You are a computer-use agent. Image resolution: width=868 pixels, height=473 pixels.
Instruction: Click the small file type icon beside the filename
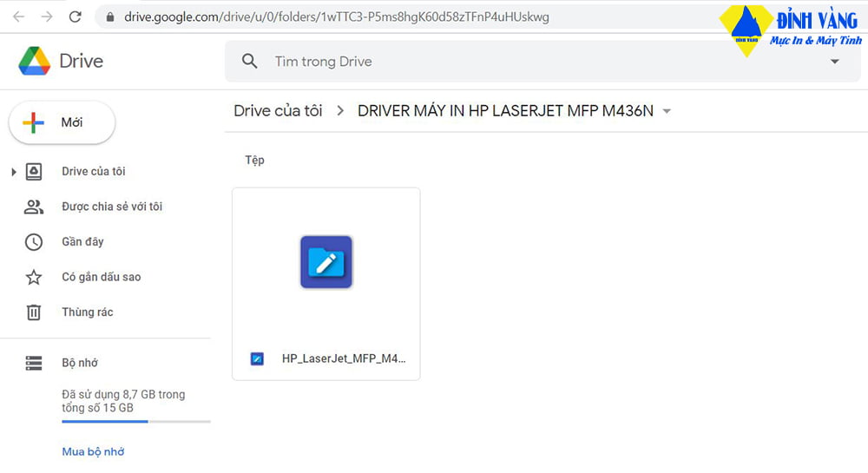coord(257,358)
